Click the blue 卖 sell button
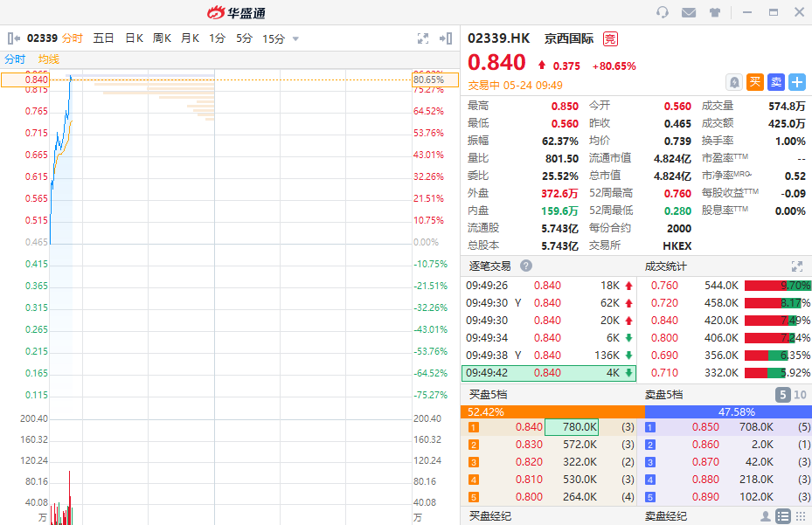812x525 pixels. coord(776,82)
